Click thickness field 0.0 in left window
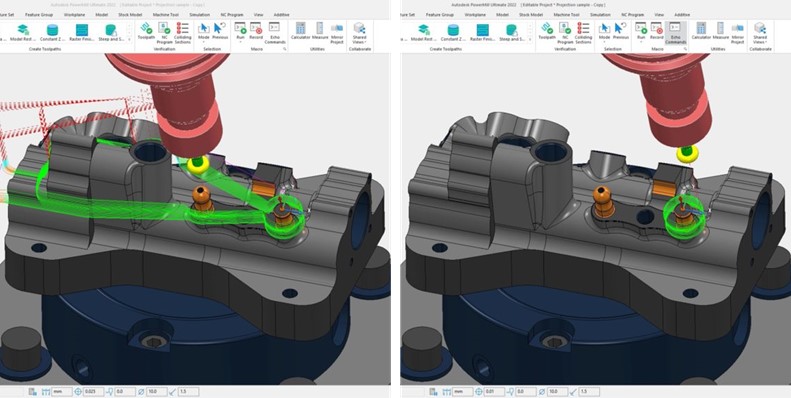 [x=125, y=391]
